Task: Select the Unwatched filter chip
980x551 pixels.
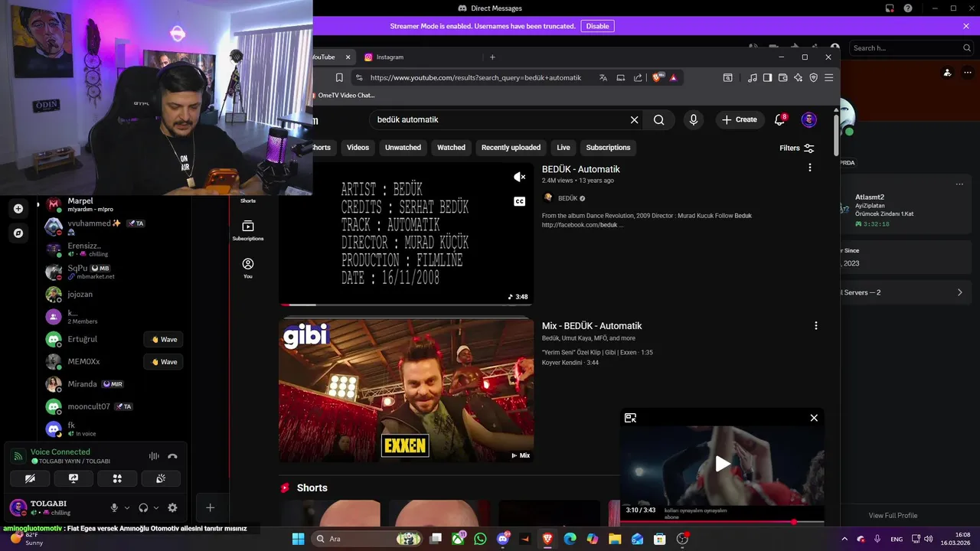Action: click(x=403, y=148)
